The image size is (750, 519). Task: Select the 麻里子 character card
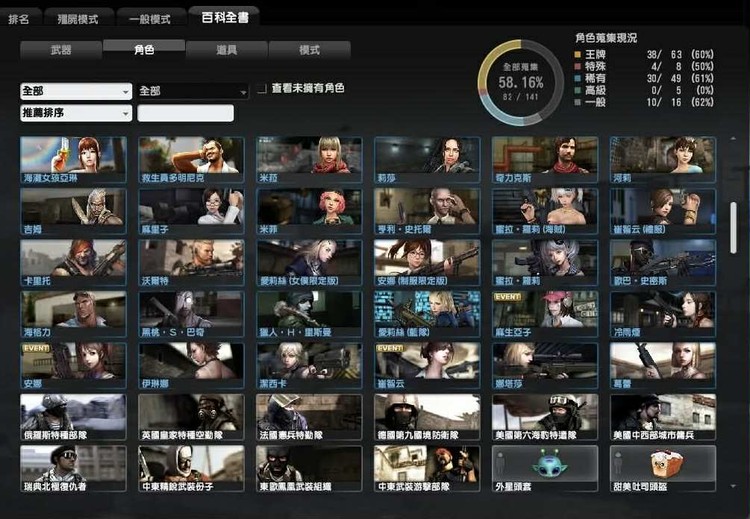point(191,211)
